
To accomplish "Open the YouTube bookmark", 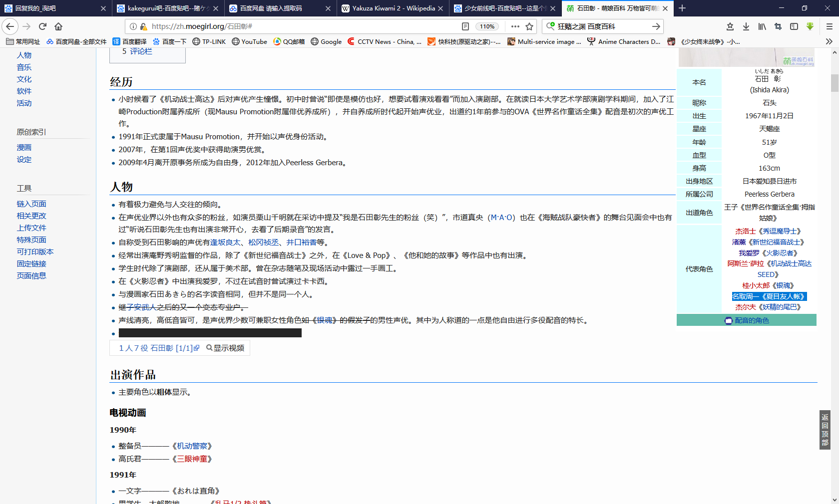I will pos(249,41).
